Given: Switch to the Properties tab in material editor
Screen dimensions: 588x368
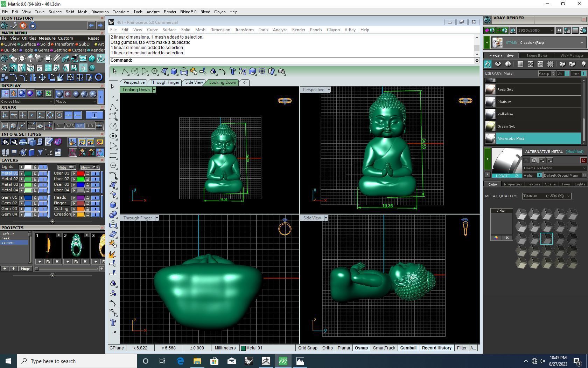Looking at the screenshot, I should [513, 184].
